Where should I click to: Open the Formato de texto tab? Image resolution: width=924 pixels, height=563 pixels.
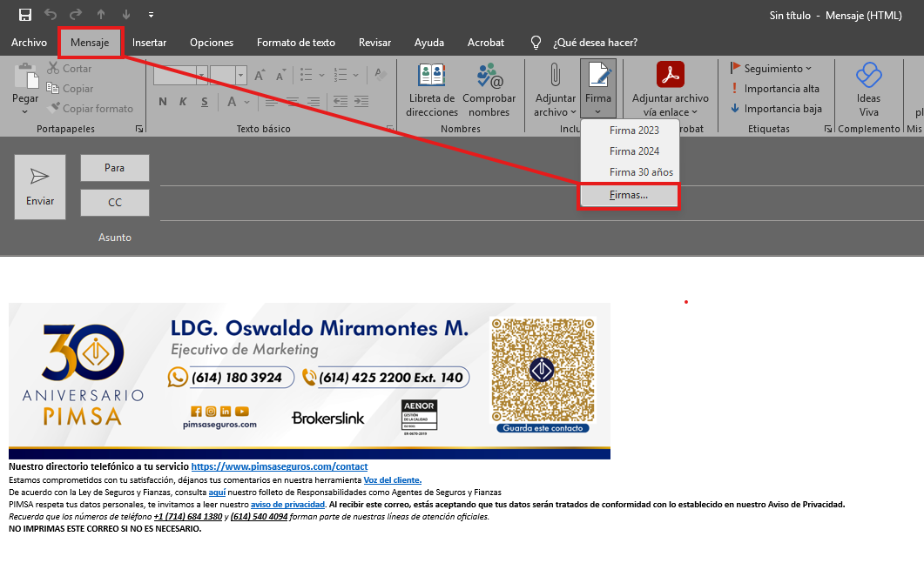click(x=296, y=43)
